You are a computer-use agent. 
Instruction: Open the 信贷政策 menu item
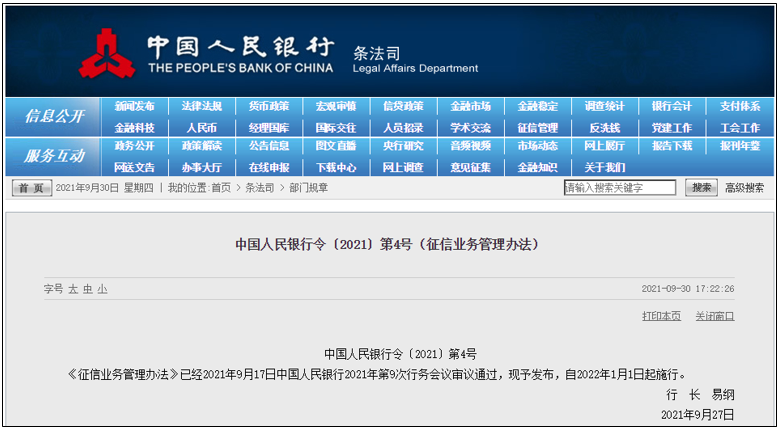click(403, 106)
